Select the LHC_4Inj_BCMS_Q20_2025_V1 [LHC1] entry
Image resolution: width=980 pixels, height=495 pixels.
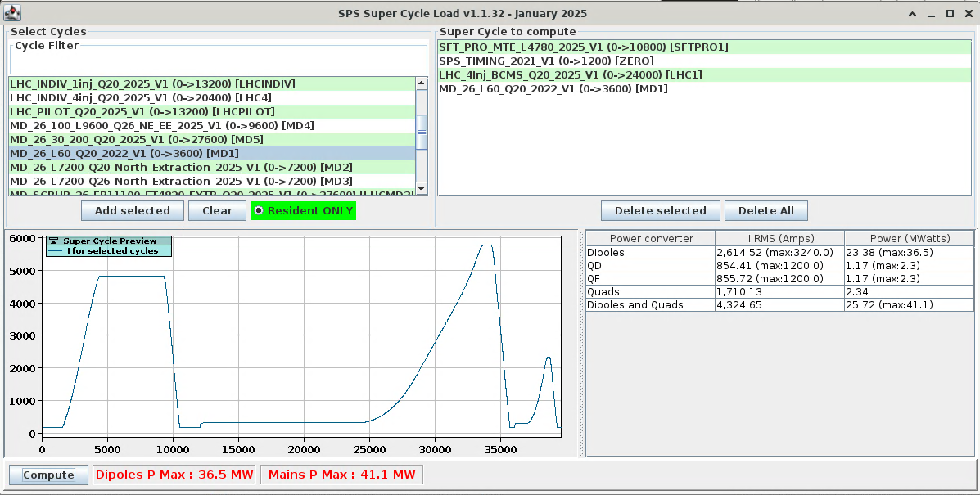tap(570, 75)
